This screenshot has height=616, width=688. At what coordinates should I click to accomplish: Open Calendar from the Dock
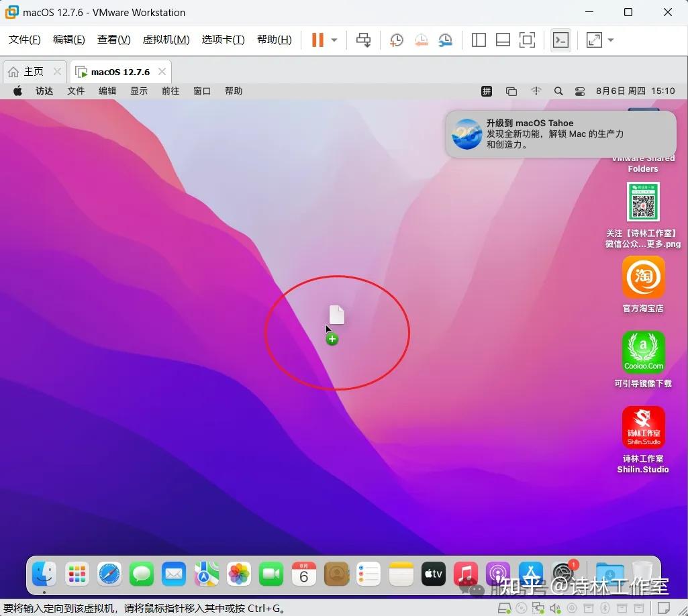coord(303,574)
